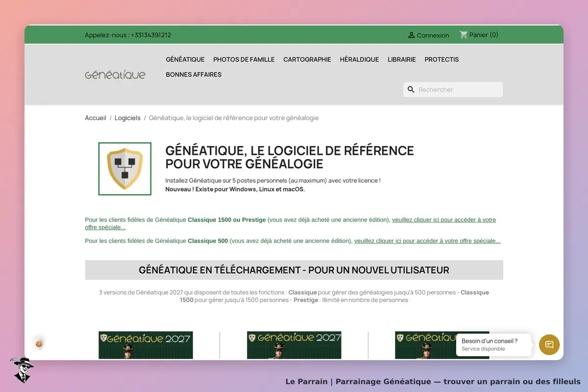This screenshot has height=392, width=588.
Task: Open the PROTECTIS menu
Action: (x=442, y=59)
